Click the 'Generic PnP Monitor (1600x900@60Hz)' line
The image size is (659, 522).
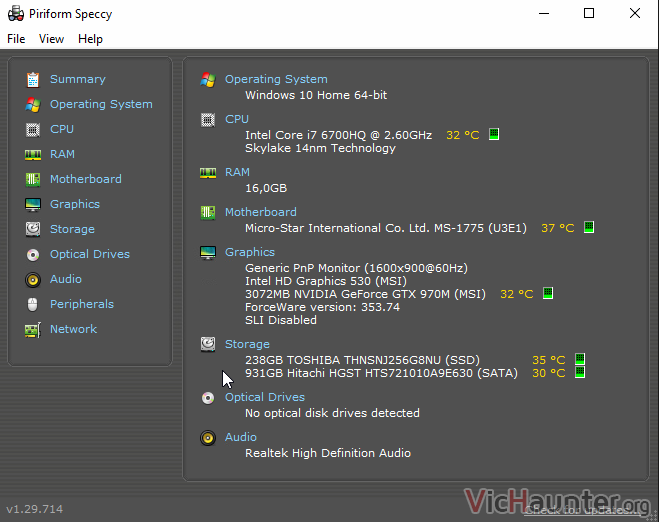(x=356, y=268)
